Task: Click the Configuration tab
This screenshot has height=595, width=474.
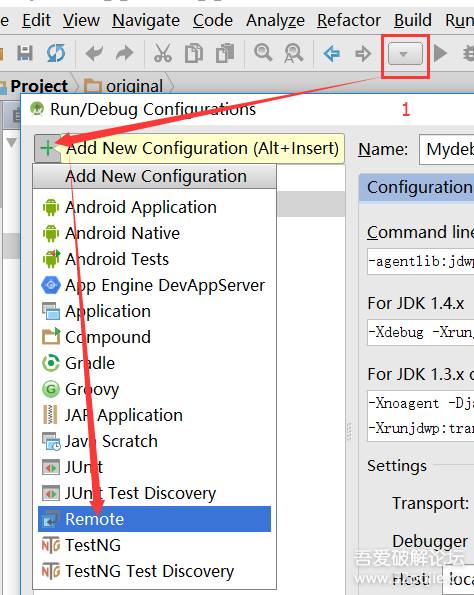Action: pos(417,188)
